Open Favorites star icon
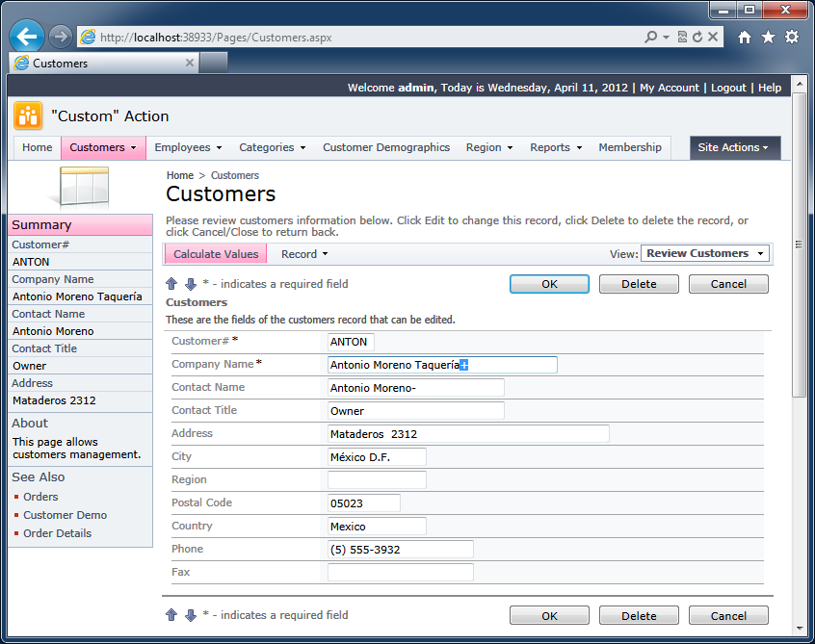 [x=768, y=37]
